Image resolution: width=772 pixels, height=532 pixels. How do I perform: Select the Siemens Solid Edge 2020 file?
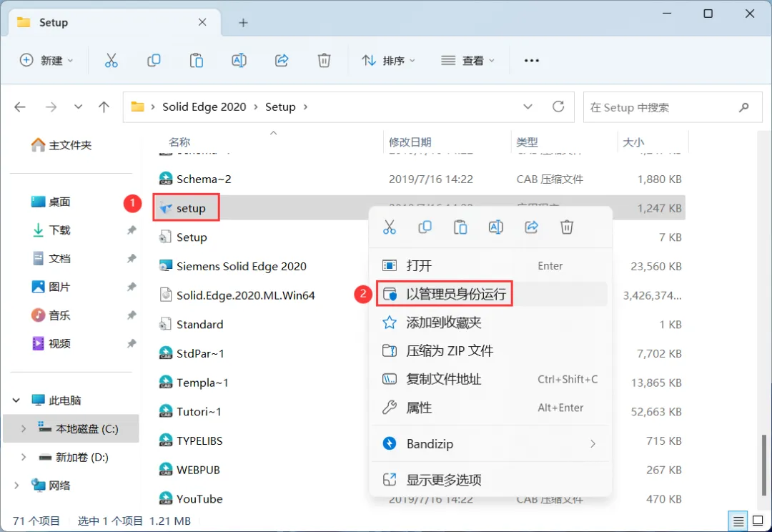[x=232, y=267]
